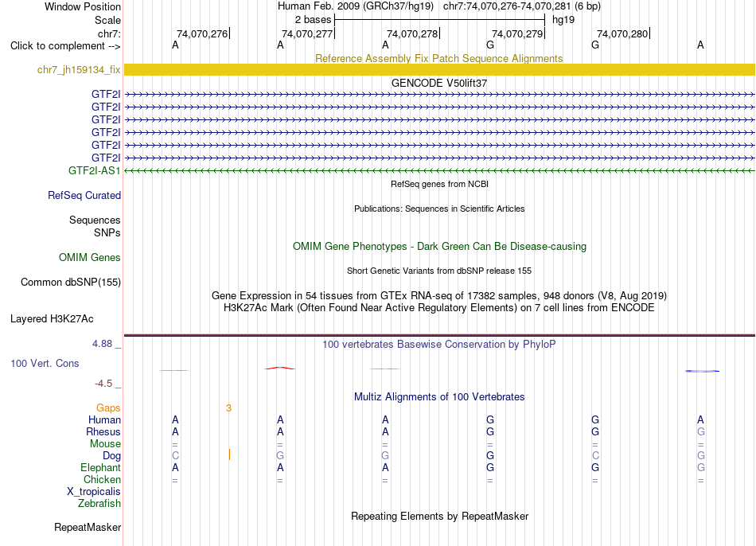The height and width of the screenshot is (546, 756).
Task: Click 'Reference Assembly Fix Patch Sequence Alignments' title
Action: 438,58
